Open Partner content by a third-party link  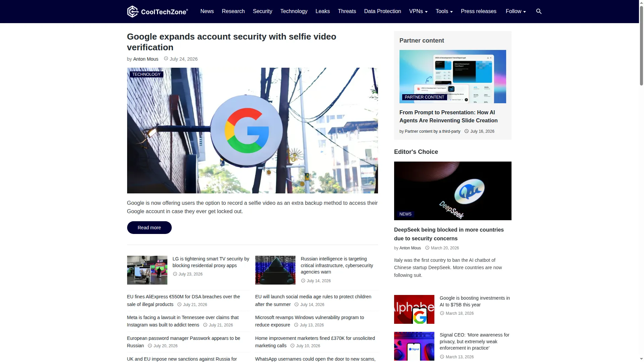[432, 131]
